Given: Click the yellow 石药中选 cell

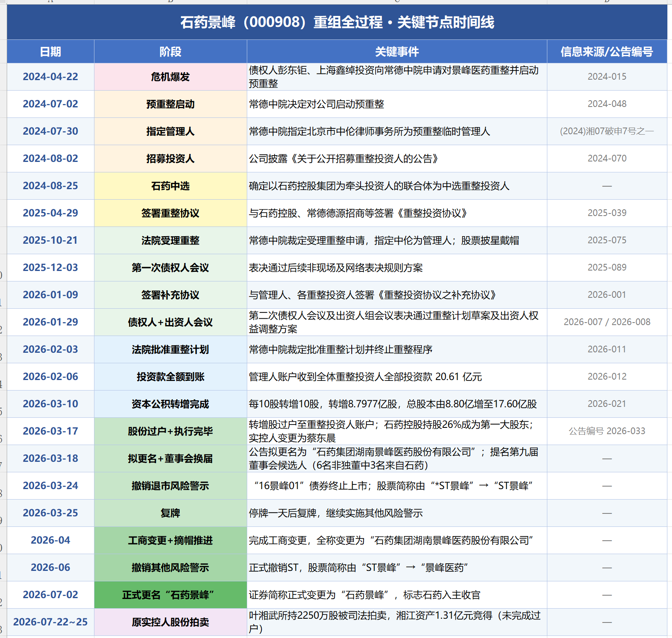Looking at the screenshot, I should click(x=170, y=186).
